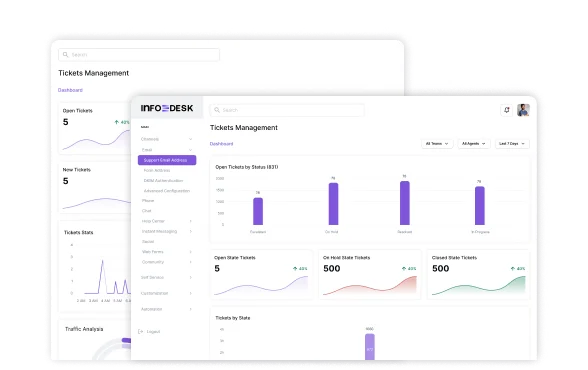The height and width of the screenshot is (370, 588).
Task: Click the Logout link
Action: [153, 331]
